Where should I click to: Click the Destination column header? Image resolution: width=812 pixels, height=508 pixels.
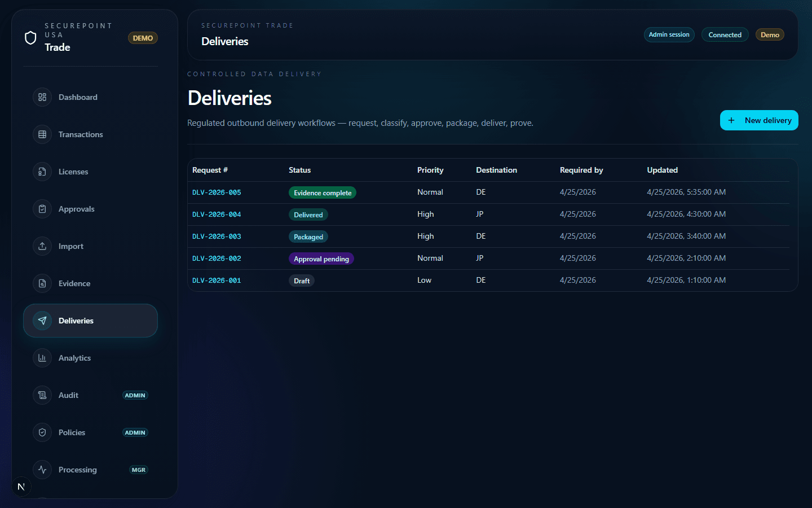coord(496,170)
